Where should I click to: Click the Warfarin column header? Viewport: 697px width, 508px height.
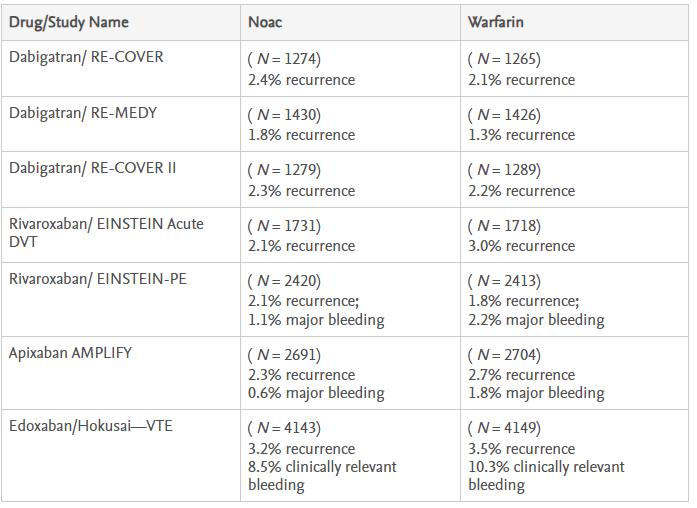pos(499,22)
